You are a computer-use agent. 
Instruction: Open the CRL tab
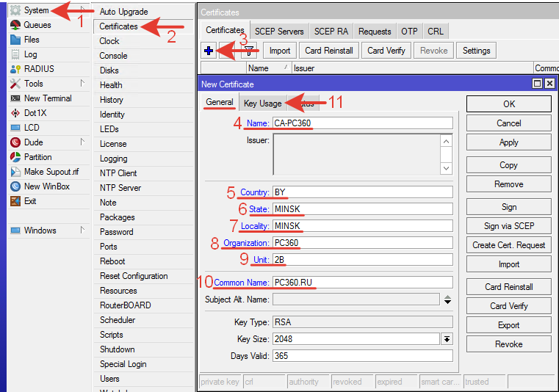pos(436,32)
